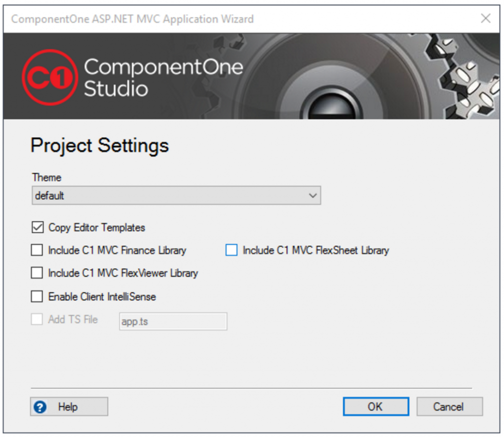Click the Theme combo box chevron arrow

click(x=313, y=195)
